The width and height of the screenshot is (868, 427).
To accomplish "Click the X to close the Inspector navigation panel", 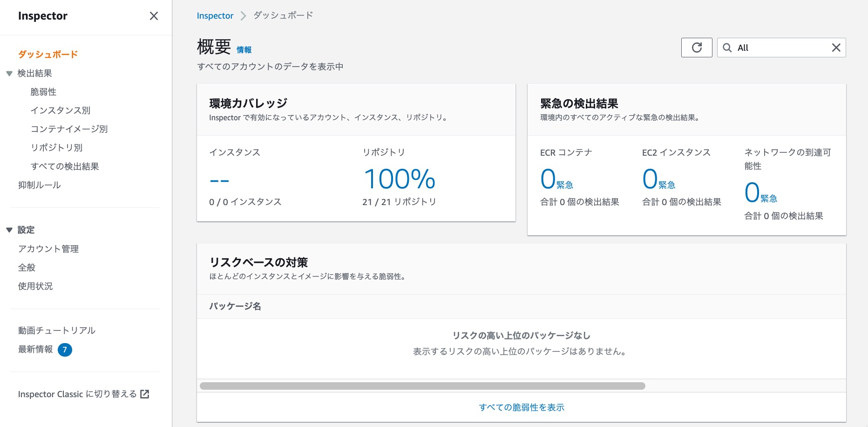I will point(154,16).
